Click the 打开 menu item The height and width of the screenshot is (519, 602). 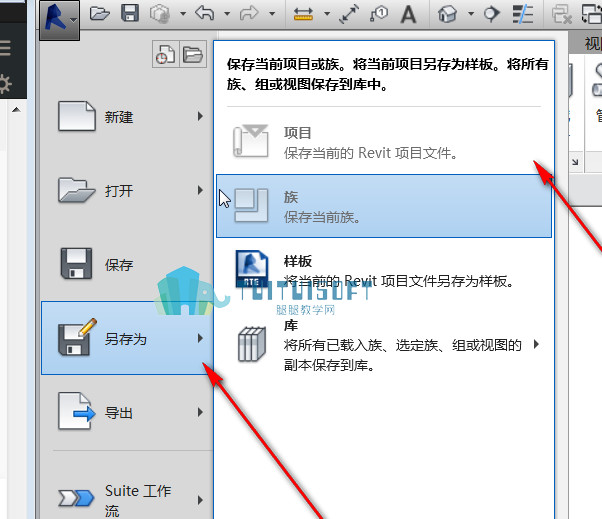click(x=127, y=190)
